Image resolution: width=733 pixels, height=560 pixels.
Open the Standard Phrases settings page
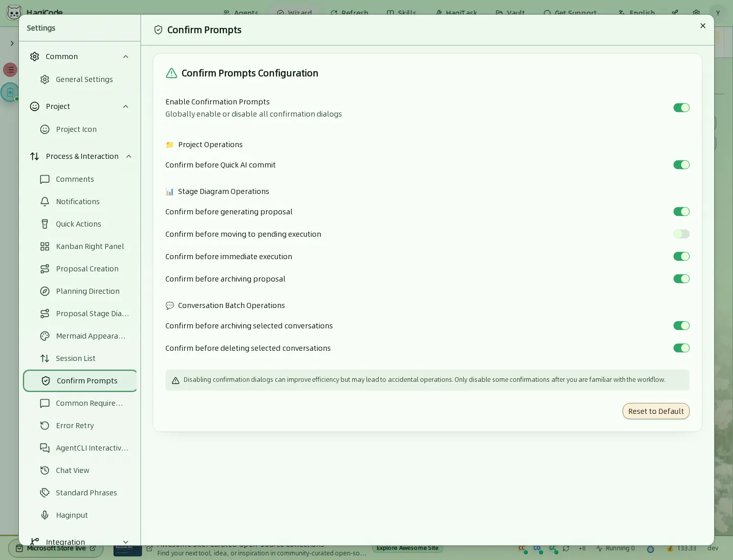pos(79,493)
